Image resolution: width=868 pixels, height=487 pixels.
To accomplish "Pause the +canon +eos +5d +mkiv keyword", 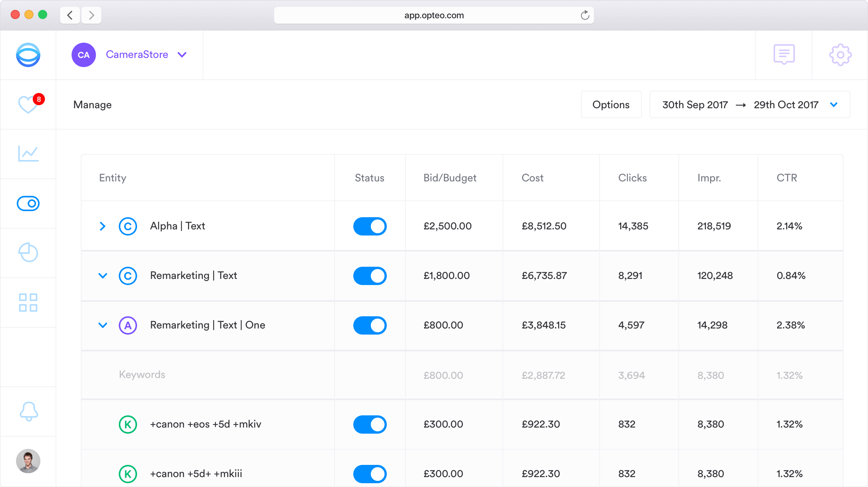I will pos(370,425).
